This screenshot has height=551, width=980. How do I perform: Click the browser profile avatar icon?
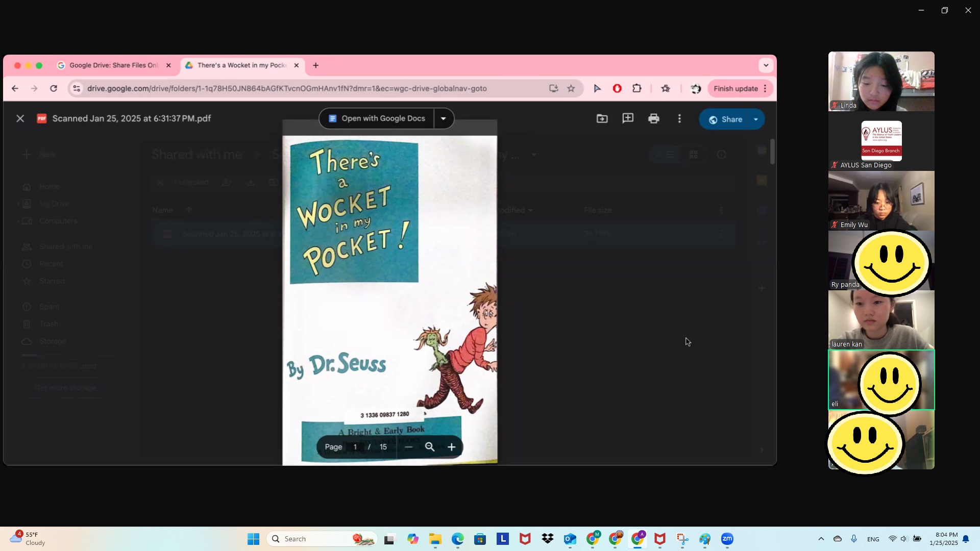pos(696,88)
